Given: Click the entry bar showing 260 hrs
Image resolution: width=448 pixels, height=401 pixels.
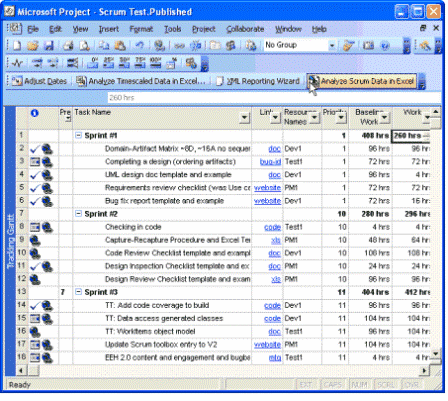Looking at the screenshot, I should 274,98.
